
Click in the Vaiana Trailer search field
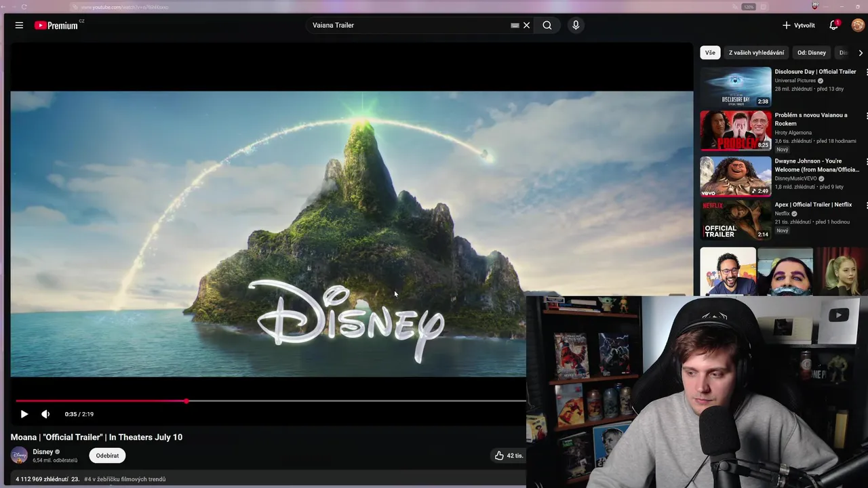point(407,25)
